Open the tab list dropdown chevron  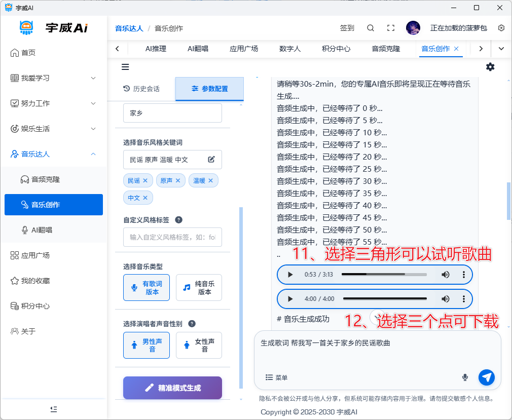point(501,49)
